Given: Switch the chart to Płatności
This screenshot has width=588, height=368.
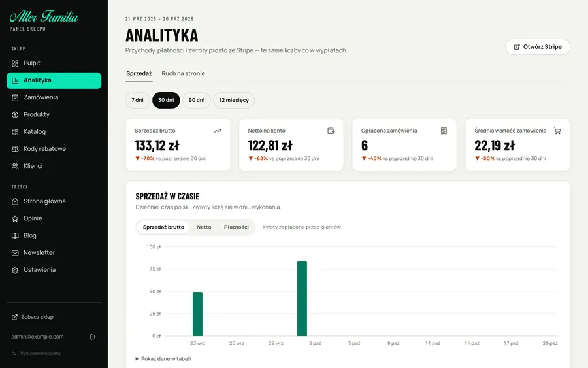Looking at the screenshot, I should click(x=237, y=227).
